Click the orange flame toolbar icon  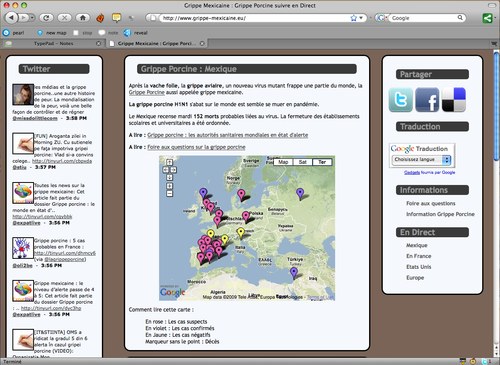[100, 18]
